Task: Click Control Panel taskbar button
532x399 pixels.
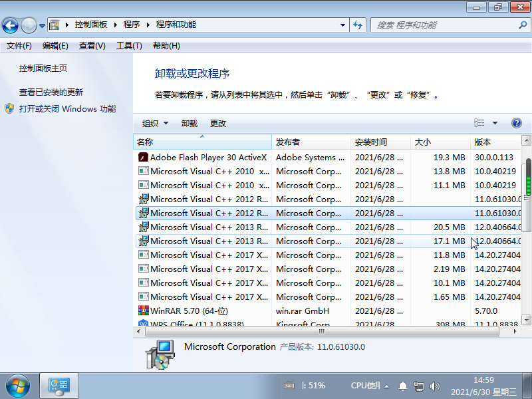Action: [59, 386]
